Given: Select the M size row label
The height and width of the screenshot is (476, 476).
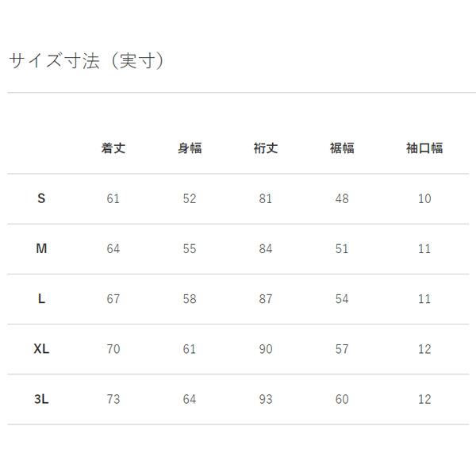Looking at the screenshot, I should click(41, 248).
